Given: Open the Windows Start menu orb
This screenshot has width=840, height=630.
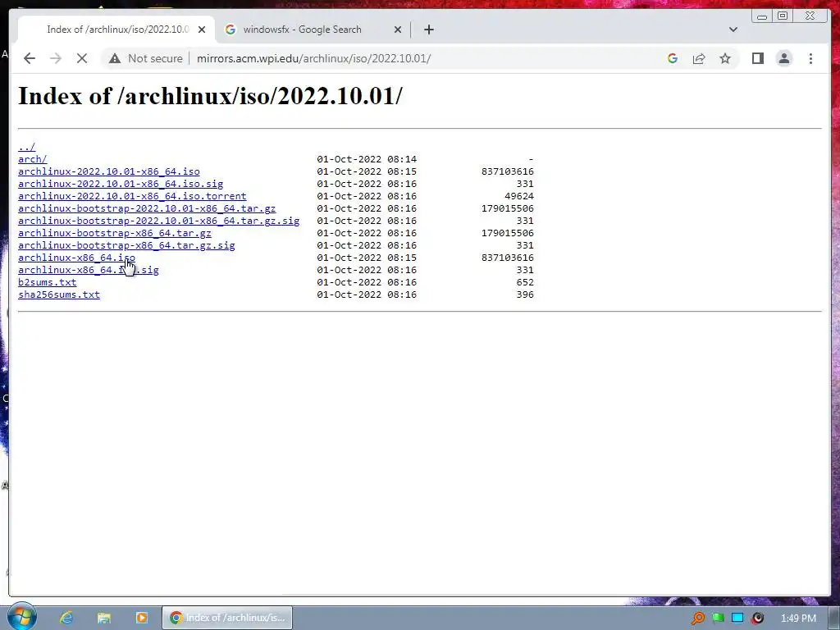Looking at the screenshot, I should point(22,617).
